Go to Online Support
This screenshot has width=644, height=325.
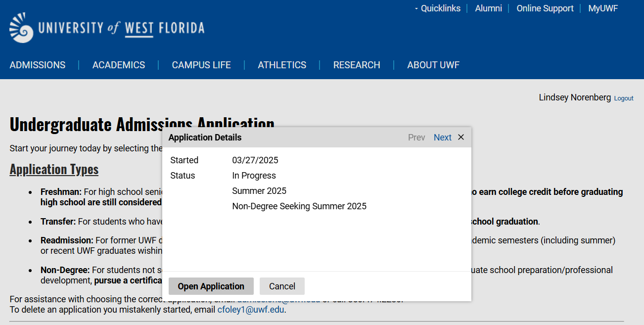click(545, 8)
